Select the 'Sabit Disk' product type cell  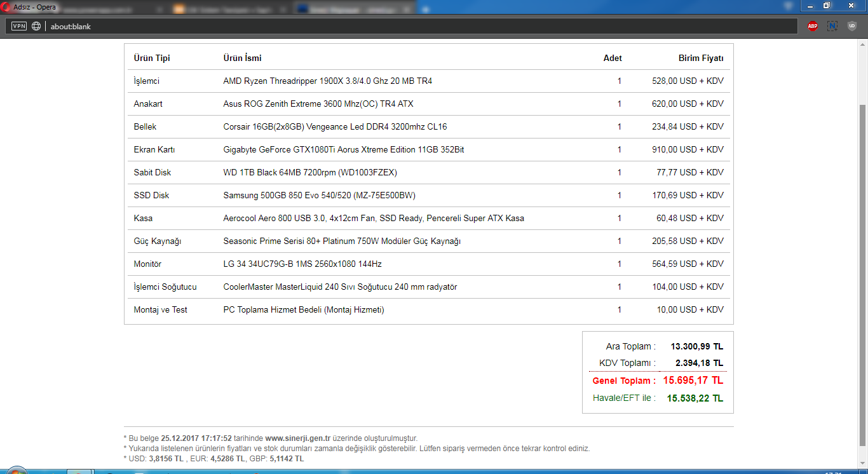point(153,172)
